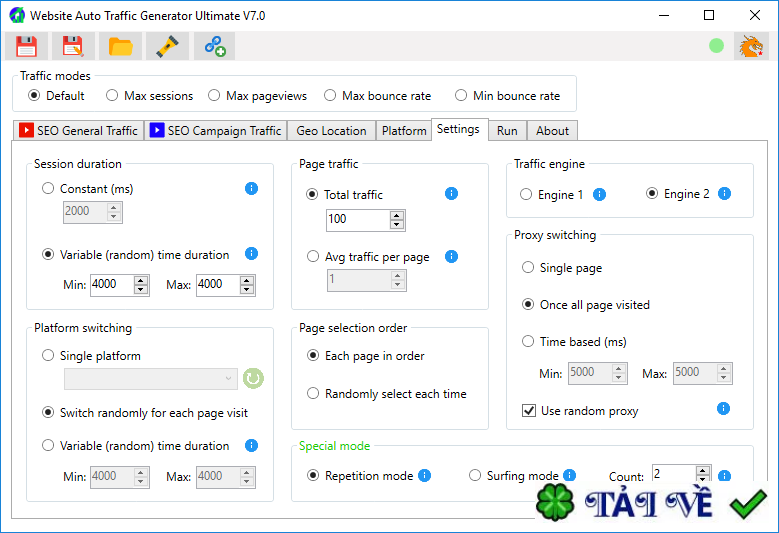Click the session duration Min input field
Screen dimensions: 779x533
click(112, 285)
